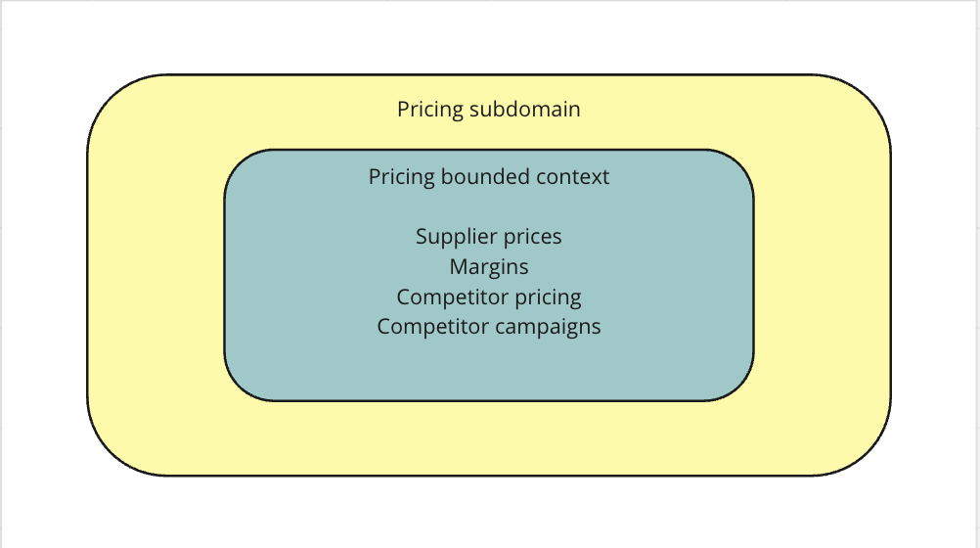The image size is (980, 548).
Task: Click teal area right of "Margins"
Action: [x=655, y=266]
